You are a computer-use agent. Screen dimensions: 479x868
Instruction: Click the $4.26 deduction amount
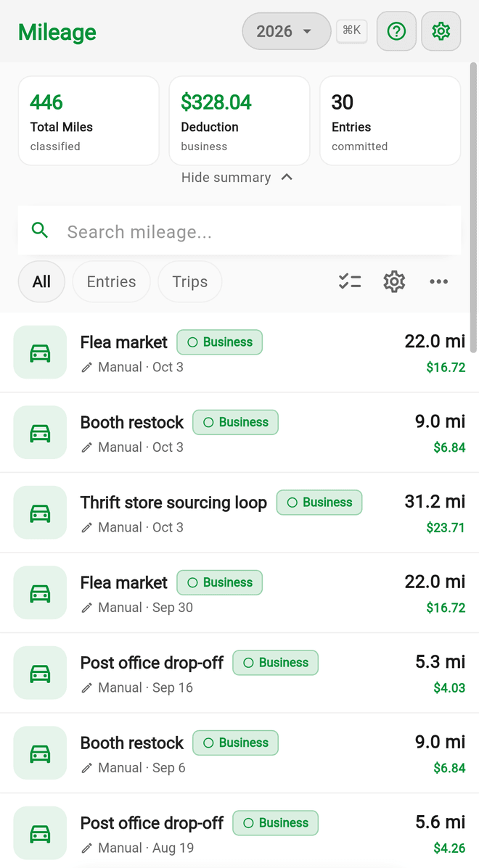point(449,848)
